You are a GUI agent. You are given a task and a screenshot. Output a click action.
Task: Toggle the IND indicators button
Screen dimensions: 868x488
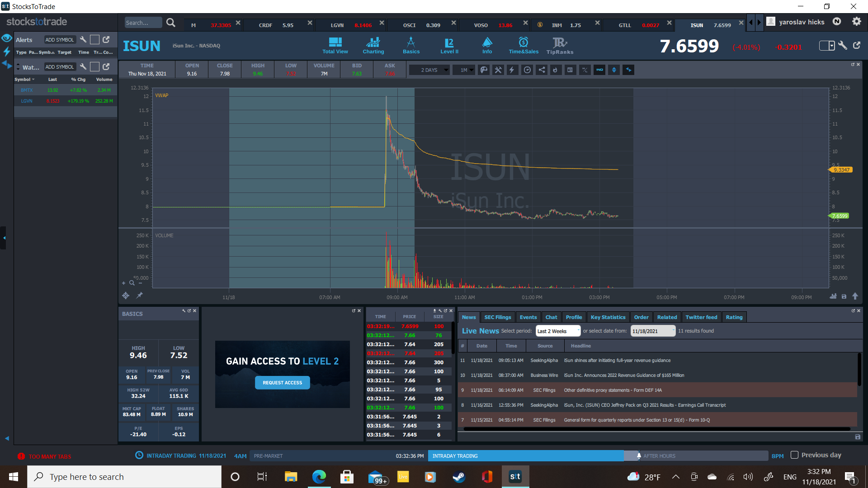click(x=599, y=70)
